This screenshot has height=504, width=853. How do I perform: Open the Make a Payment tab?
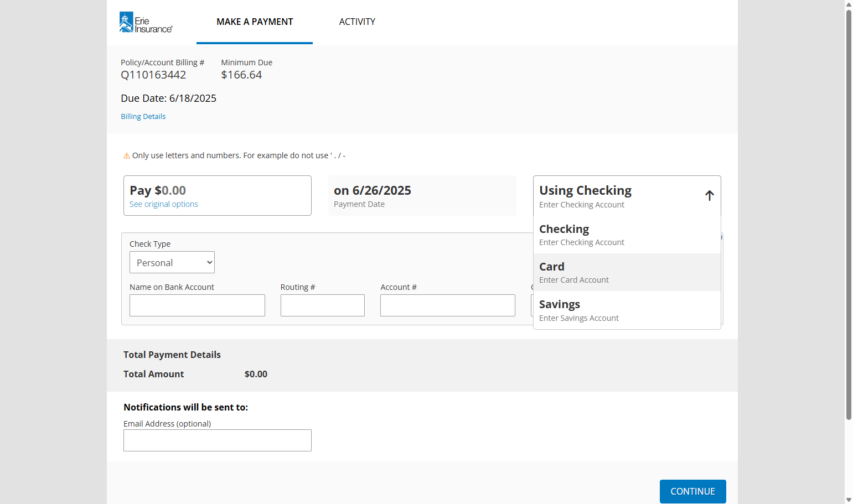coord(255,22)
